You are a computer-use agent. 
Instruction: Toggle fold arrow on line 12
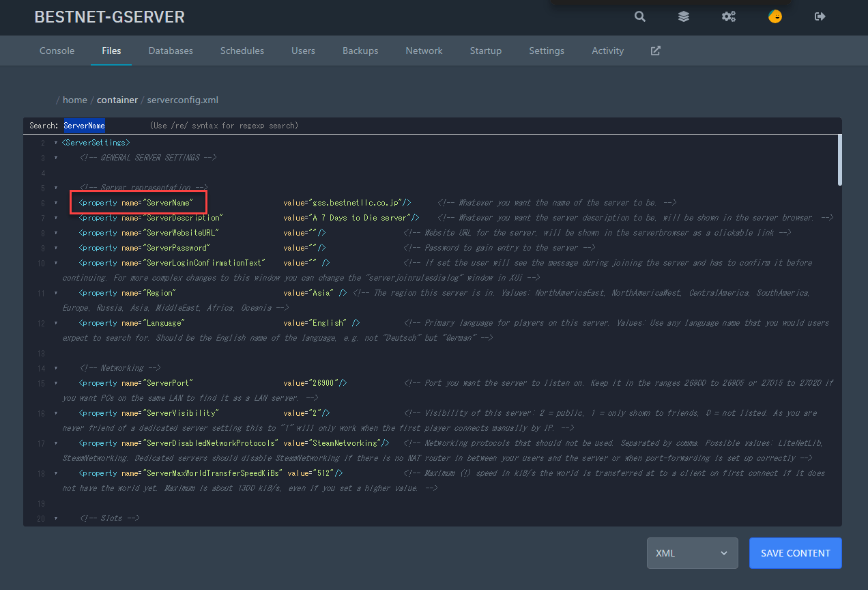(x=56, y=323)
